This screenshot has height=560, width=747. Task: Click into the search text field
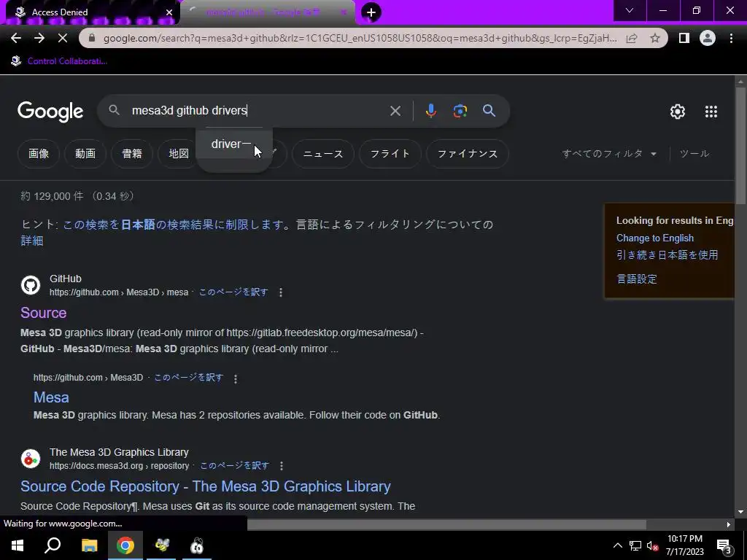tap(258, 111)
